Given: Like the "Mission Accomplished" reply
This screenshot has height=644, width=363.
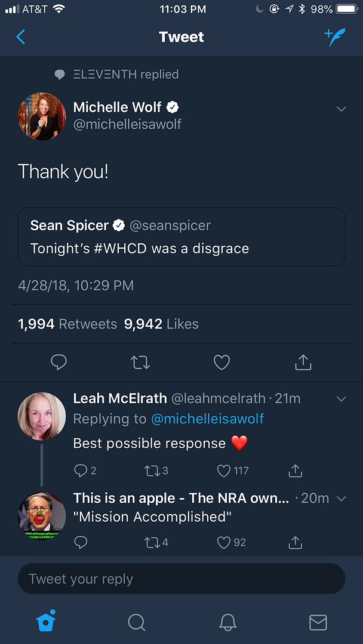Looking at the screenshot, I should (x=224, y=543).
